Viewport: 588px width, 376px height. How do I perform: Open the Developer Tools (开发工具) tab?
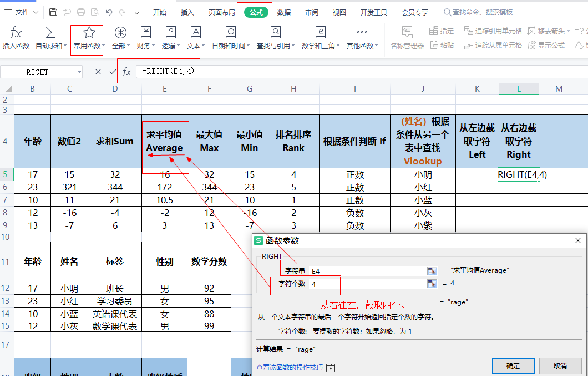click(x=373, y=12)
